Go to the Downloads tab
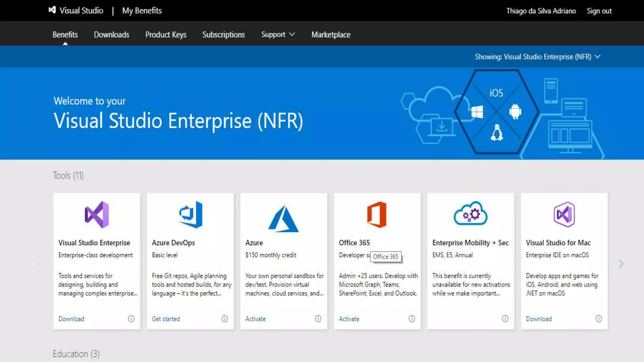 (111, 35)
